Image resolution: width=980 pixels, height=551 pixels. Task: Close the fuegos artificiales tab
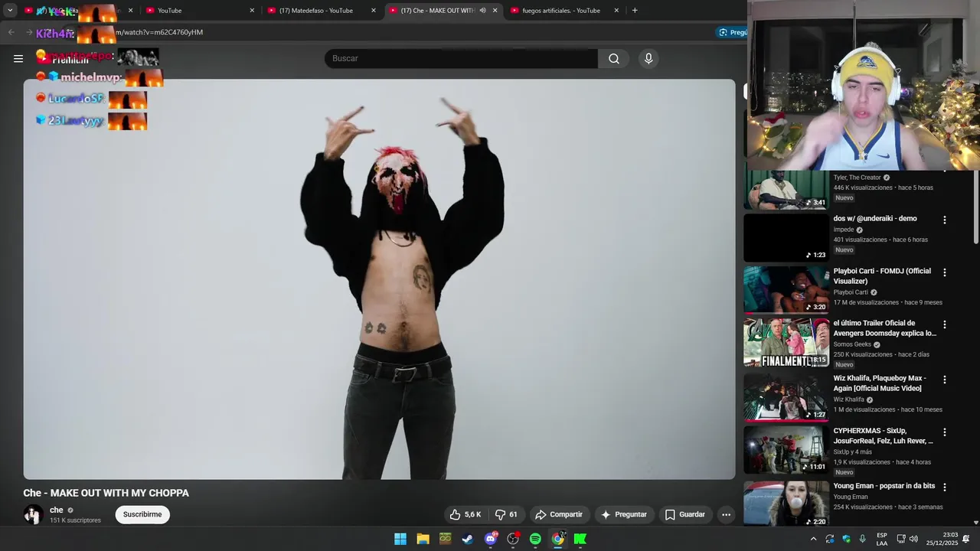(616, 11)
